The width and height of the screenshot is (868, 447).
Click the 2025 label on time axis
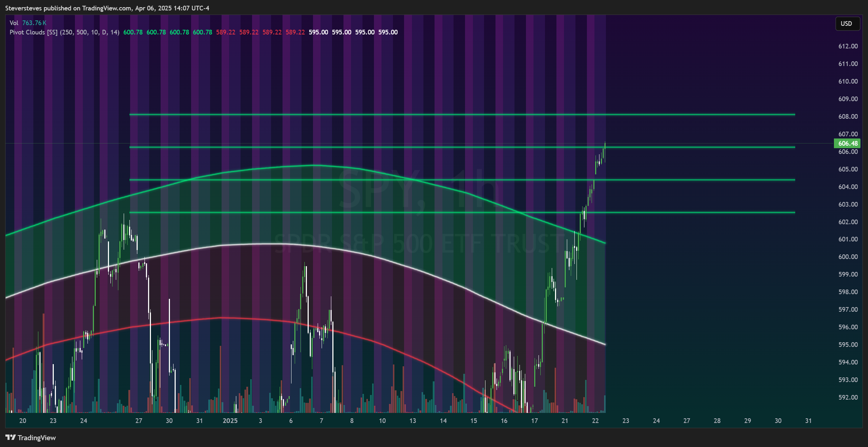coord(230,421)
